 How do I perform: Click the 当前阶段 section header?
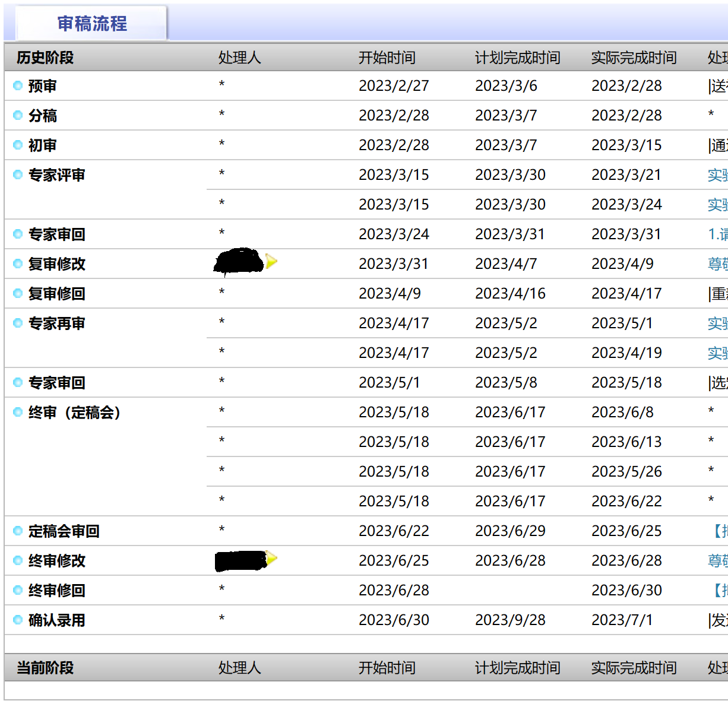[x=45, y=668]
